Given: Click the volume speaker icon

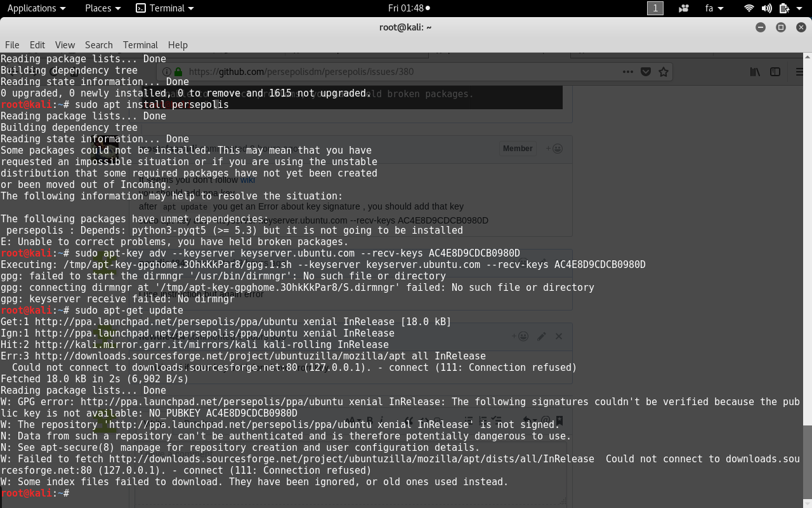Looking at the screenshot, I should tap(766, 8).
